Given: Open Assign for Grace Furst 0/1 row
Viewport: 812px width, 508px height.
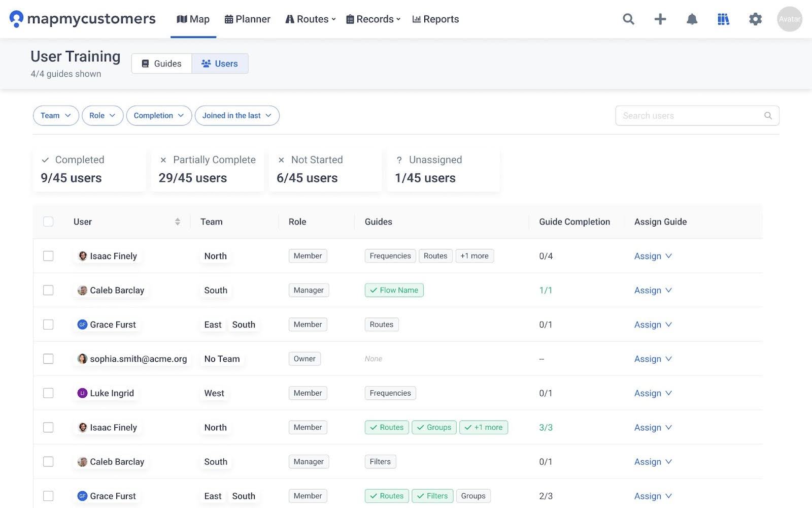Looking at the screenshot, I should point(653,325).
